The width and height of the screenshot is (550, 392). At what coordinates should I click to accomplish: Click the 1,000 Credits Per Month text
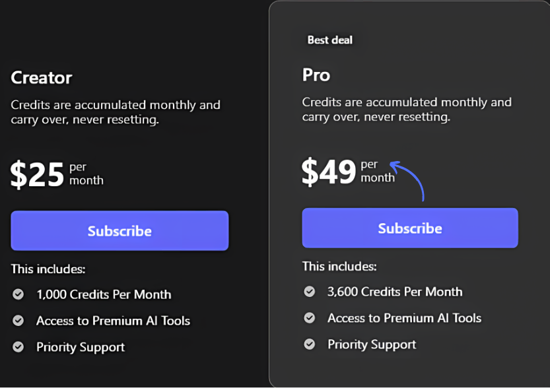pos(104,294)
